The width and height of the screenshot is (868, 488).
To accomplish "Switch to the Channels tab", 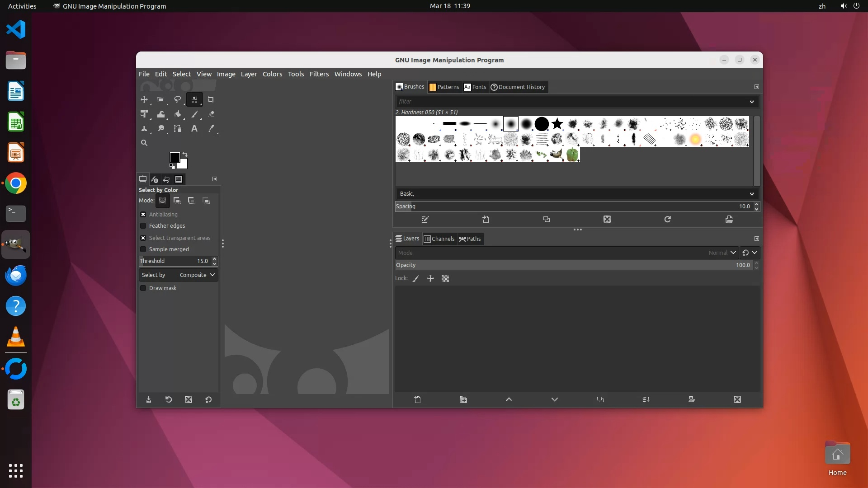I will click(x=439, y=239).
